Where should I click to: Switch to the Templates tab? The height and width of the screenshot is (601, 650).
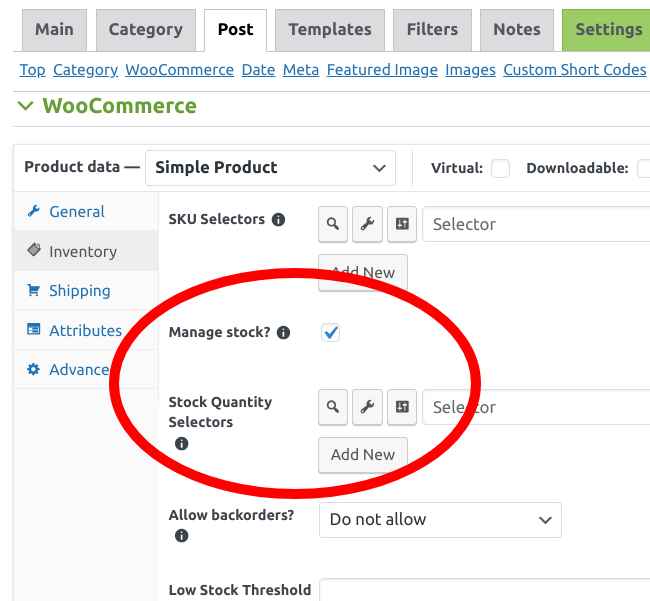(330, 30)
